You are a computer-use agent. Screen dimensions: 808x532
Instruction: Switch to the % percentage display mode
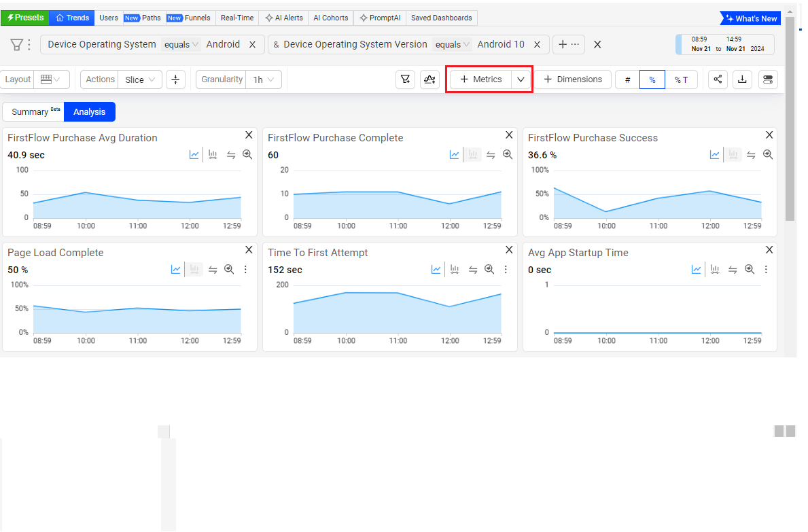[652, 79]
